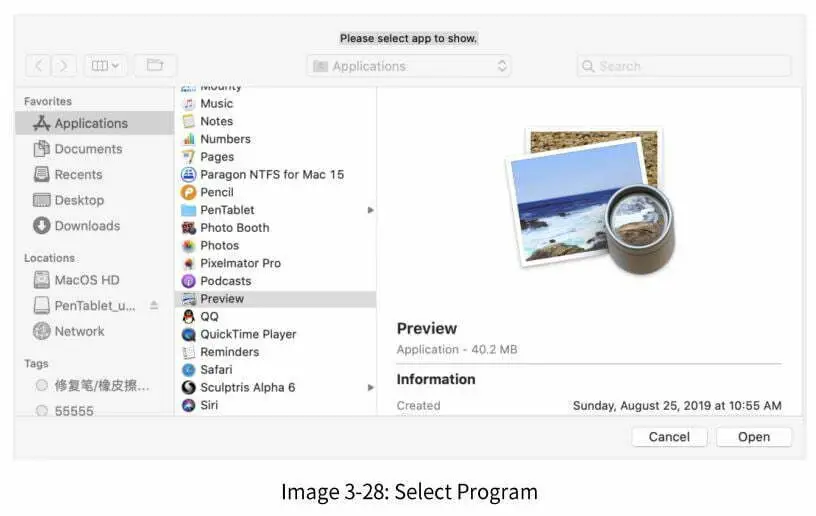Select Safari in the app list
The height and width of the screenshot is (516, 816).
(x=216, y=370)
